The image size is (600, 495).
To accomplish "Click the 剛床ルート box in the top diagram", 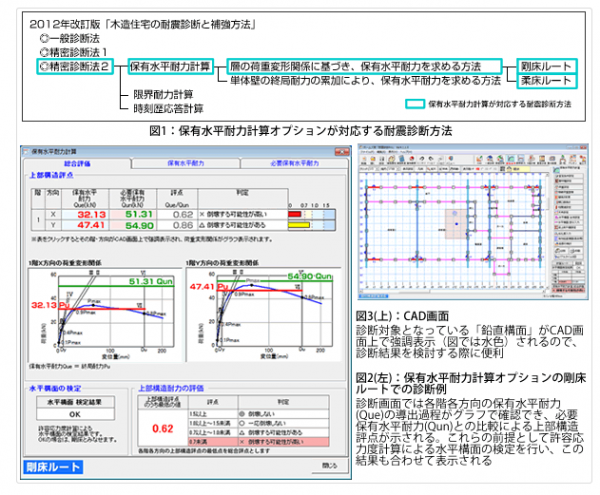I will pos(547,67).
